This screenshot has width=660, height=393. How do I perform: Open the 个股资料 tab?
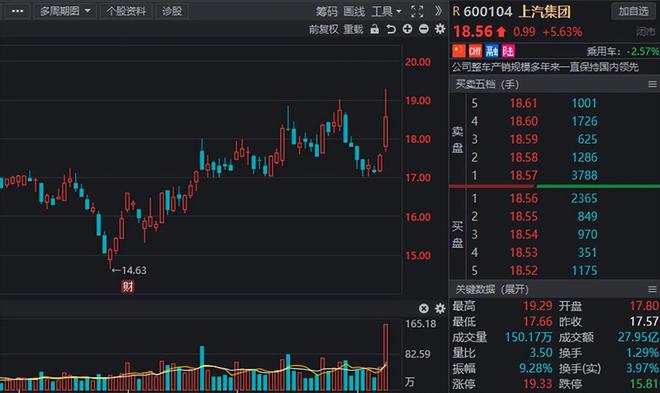(126, 11)
